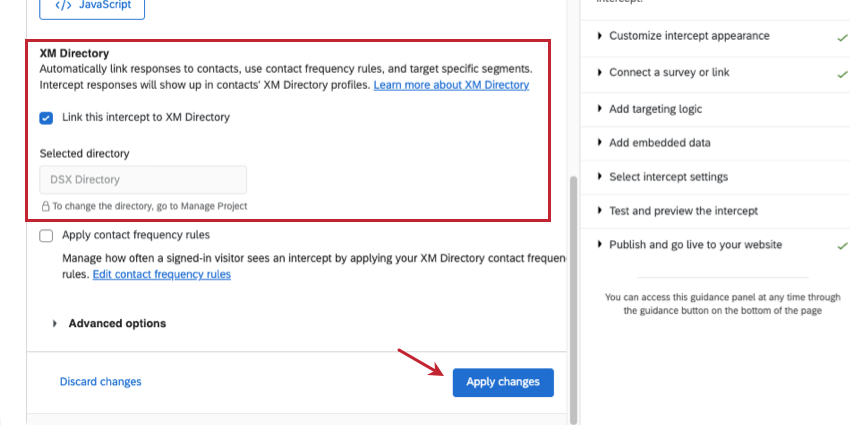The image size is (850, 425).
Task: Open Learn more about XM Directory link
Action: pyautogui.click(x=451, y=85)
